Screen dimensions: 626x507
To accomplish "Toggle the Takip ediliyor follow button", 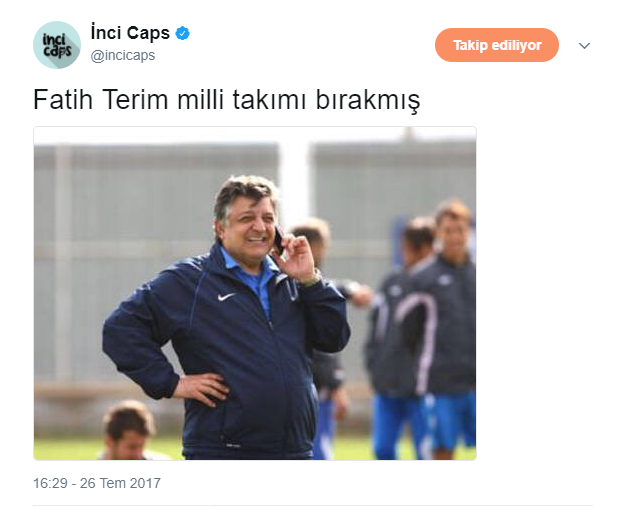I will [x=497, y=45].
